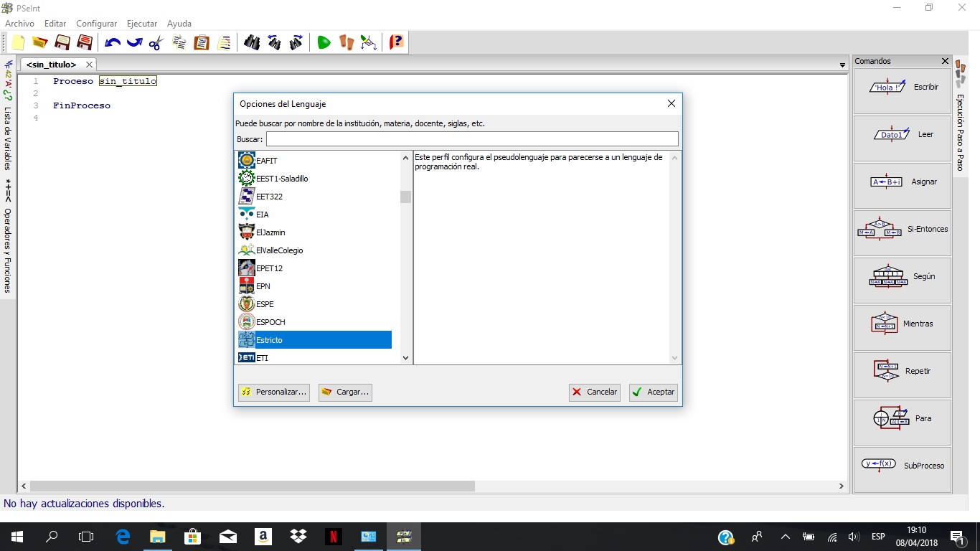This screenshot has width=980, height=551.
Task: Select the ElValleColegio profile
Action: pyautogui.click(x=314, y=250)
